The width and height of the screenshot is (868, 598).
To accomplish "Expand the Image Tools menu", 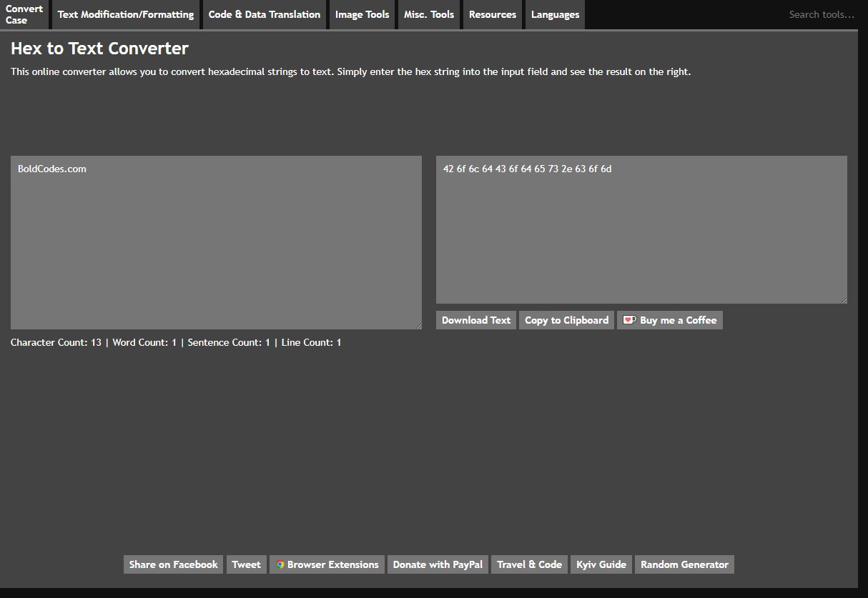I will point(362,14).
